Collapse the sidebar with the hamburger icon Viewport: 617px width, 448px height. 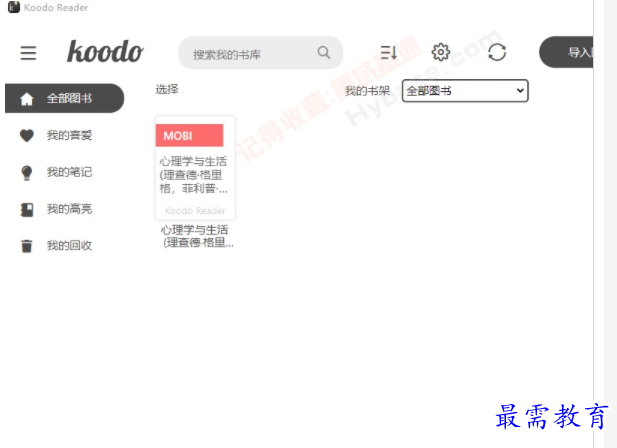tap(28, 53)
